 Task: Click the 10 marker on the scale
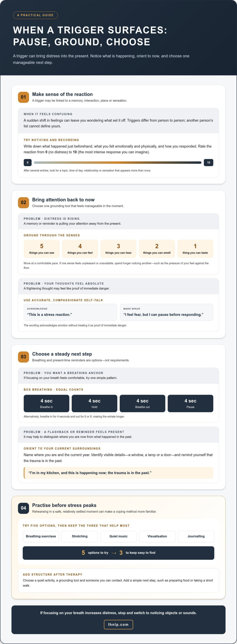[209, 163]
